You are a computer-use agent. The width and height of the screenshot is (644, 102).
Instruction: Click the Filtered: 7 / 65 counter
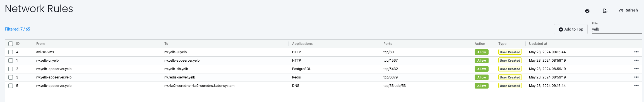click(x=17, y=29)
